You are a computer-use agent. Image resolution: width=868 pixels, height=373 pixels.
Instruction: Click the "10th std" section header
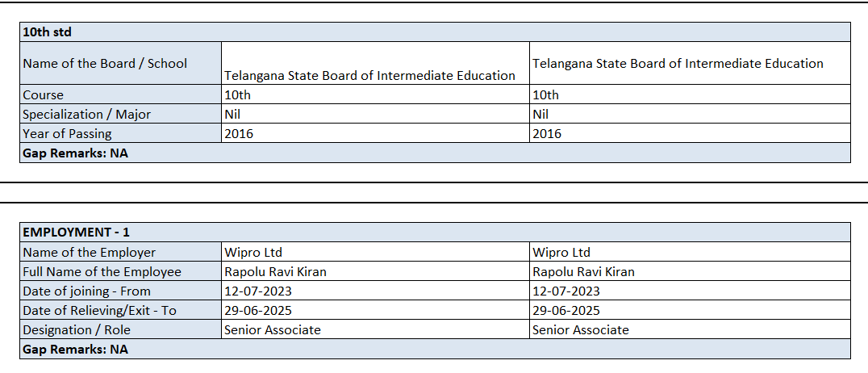(46, 32)
